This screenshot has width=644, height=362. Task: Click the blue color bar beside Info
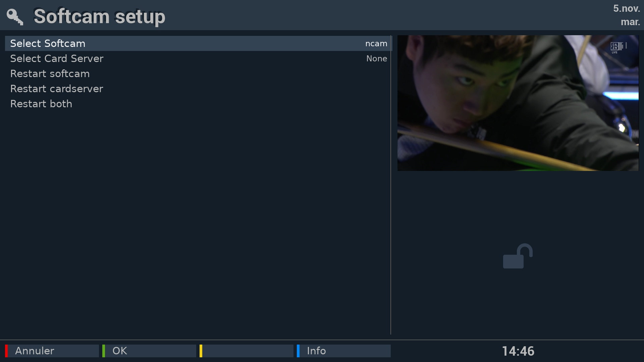(x=298, y=351)
